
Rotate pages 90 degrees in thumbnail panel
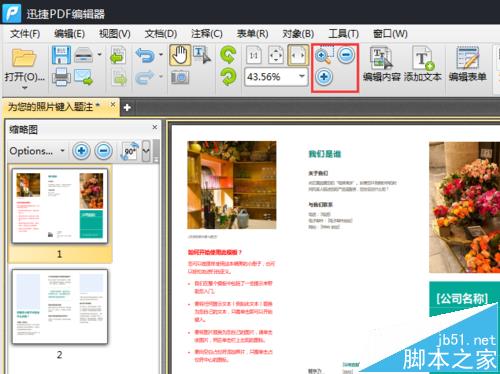[130, 151]
